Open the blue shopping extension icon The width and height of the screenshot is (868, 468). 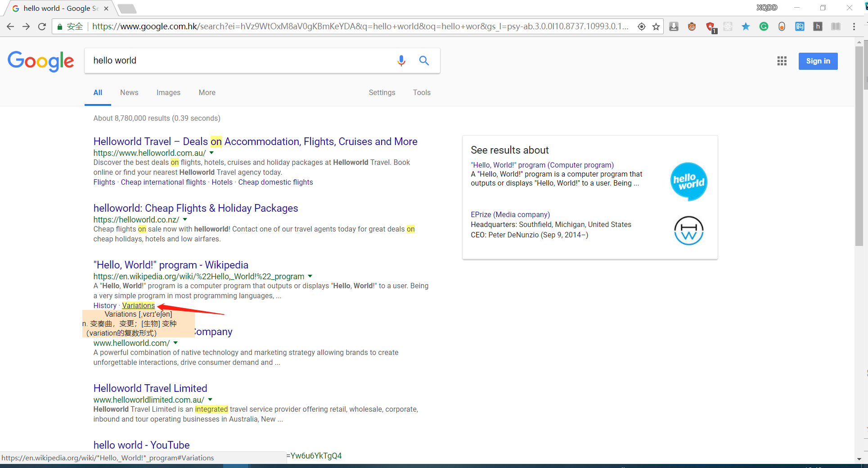click(800, 27)
